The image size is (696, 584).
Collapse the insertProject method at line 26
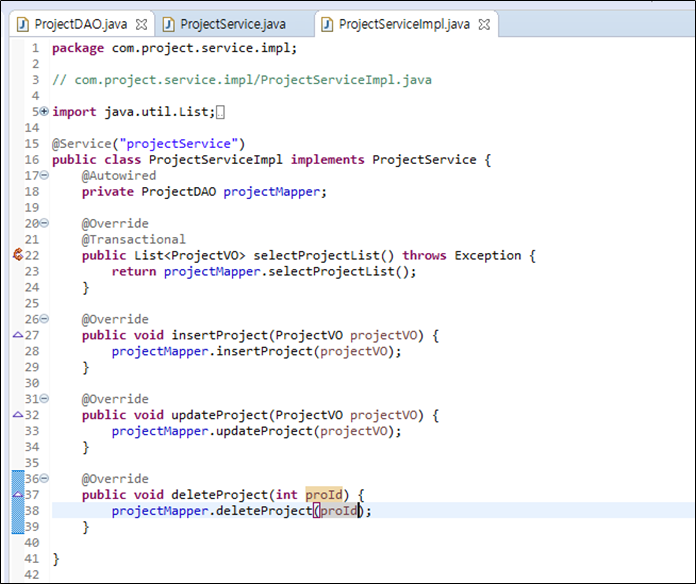coord(44,319)
